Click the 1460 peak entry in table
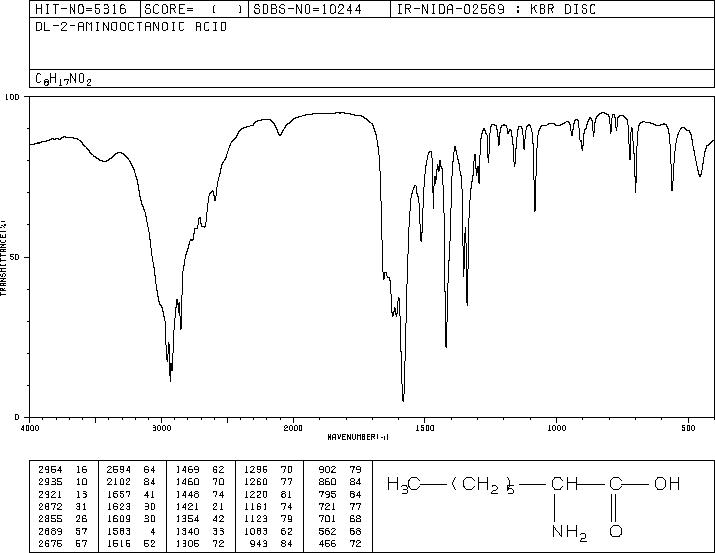 (x=200, y=482)
